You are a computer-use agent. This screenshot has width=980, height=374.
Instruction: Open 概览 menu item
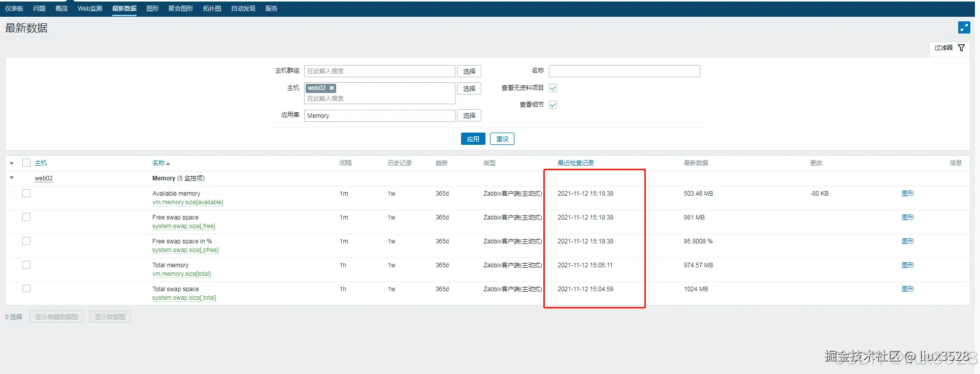(61, 9)
